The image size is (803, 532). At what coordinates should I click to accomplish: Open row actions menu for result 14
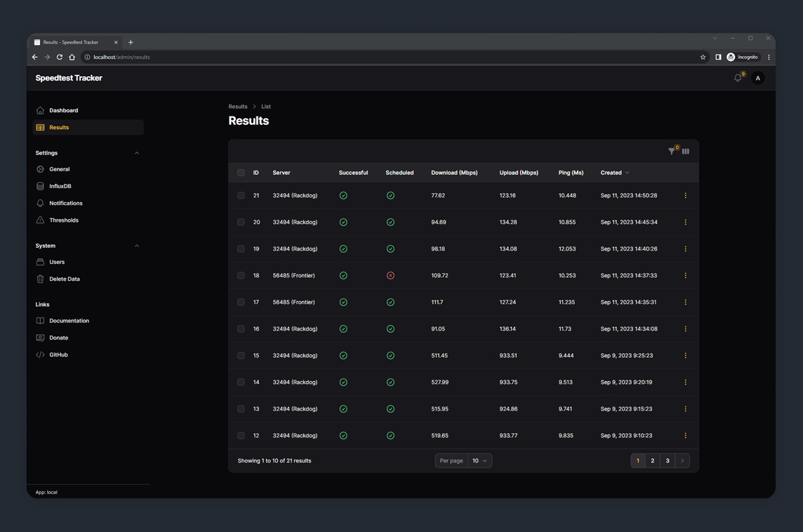(685, 382)
